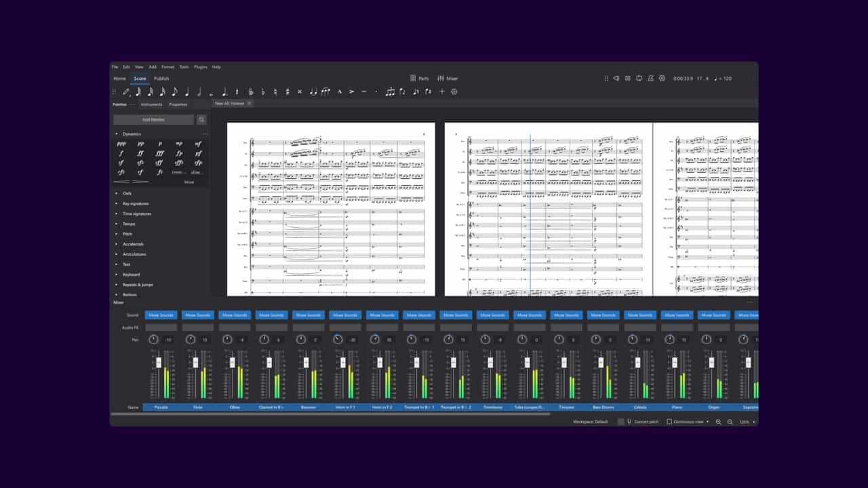The width and height of the screenshot is (868, 488).
Task: Open the Plugins menu
Action: click(201, 67)
